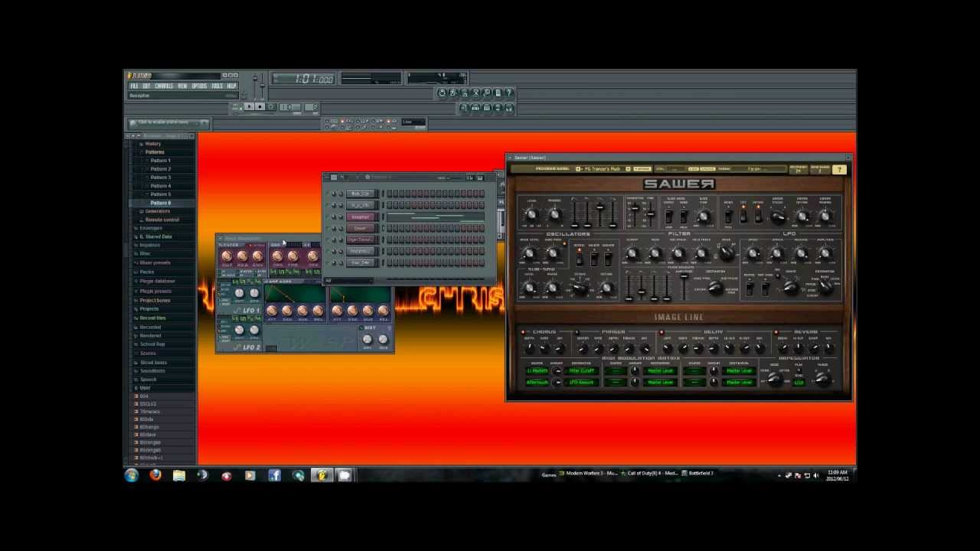This screenshot has height=551, width=980.
Task: Click the song position time display
Action: click(x=304, y=79)
